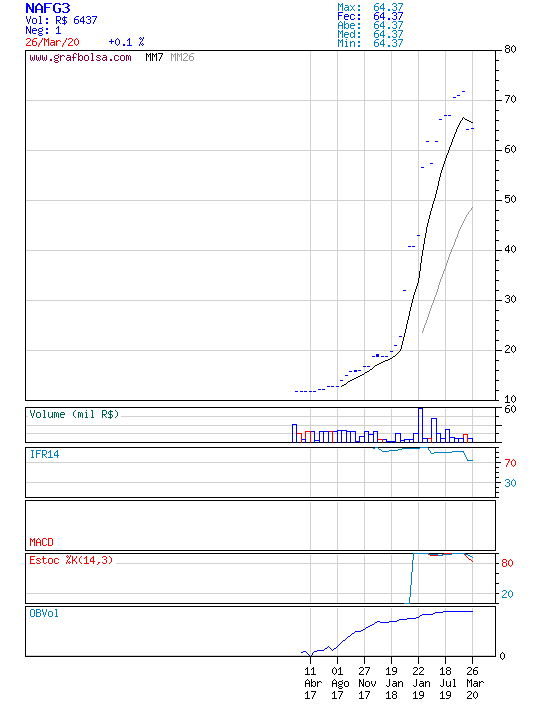Click the MM7 moving average legend
The height and width of the screenshot is (720, 545).
pyautogui.click(x=154, y=57)
